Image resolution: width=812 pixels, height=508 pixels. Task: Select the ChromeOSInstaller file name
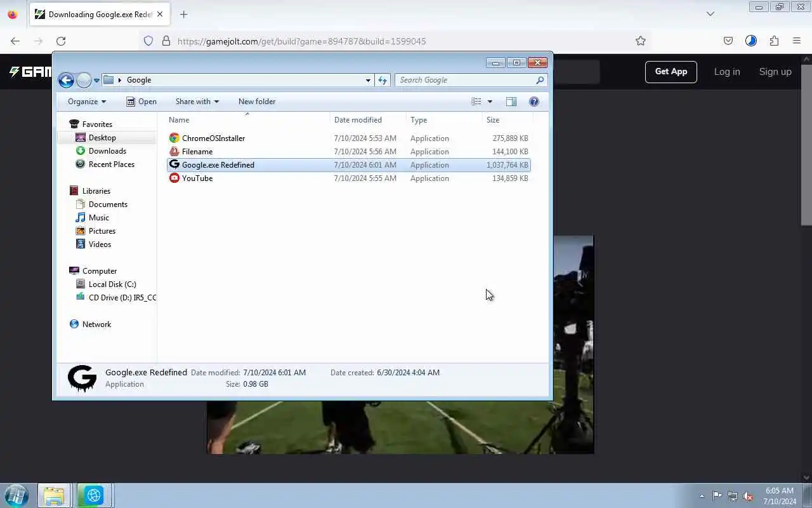pos(213,138)
